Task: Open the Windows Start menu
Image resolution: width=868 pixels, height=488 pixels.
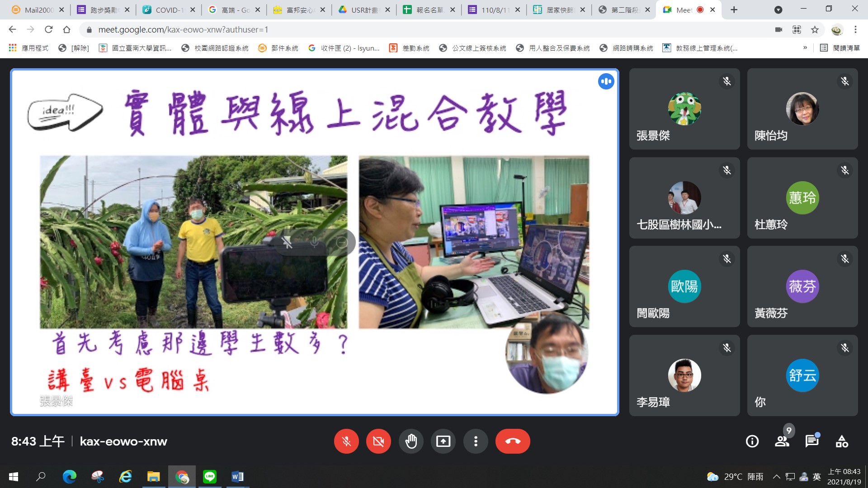Action: [14, 477]
